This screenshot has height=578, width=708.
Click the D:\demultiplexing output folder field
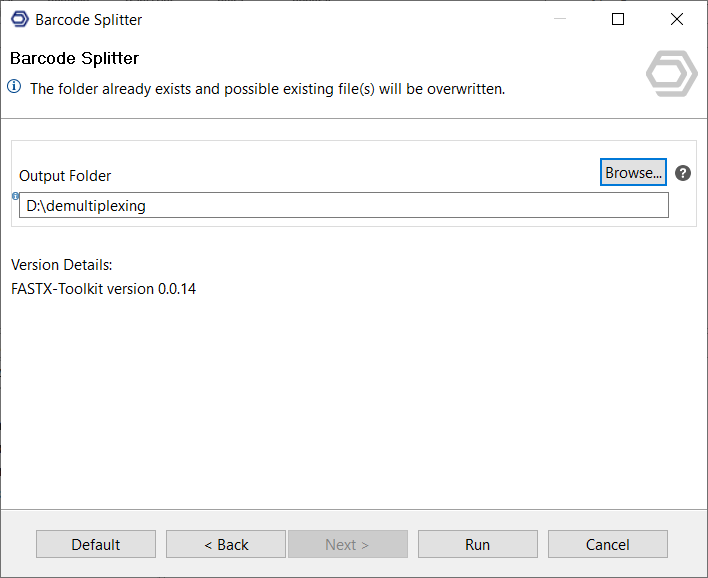point(343,205)
